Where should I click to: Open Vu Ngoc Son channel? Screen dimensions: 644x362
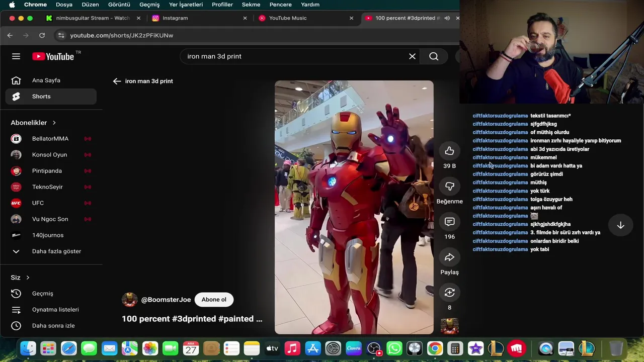click(51, 219)
